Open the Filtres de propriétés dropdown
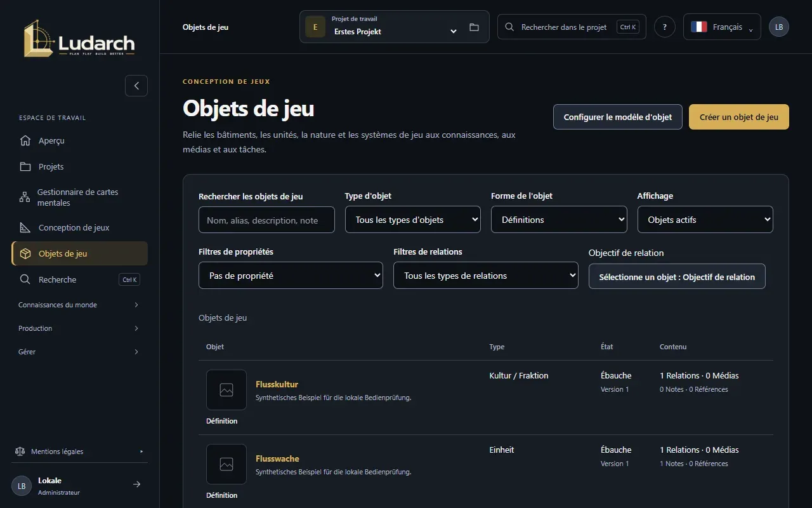Image resolution: width=812 pixels, height=508 pixels. (291, 276)
